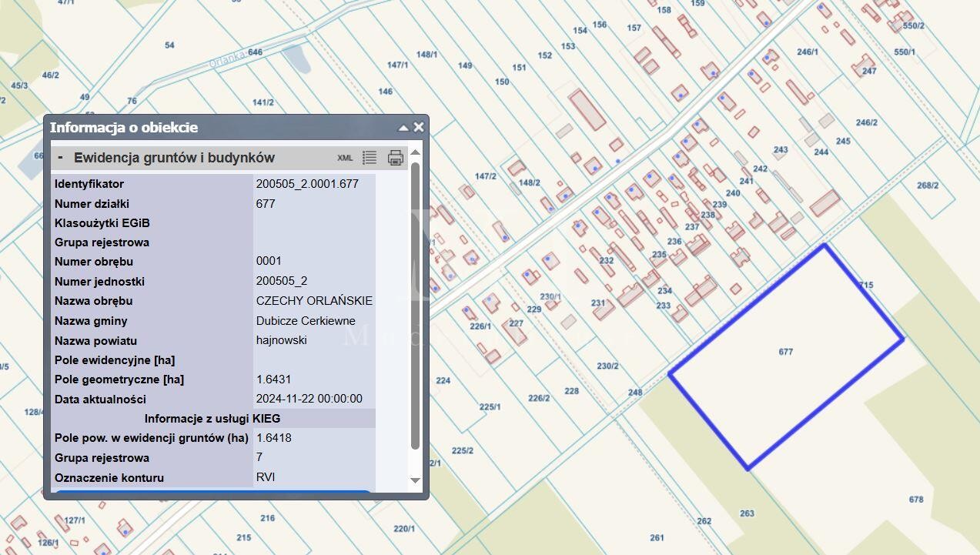Export parcel data via XML icon
The height and width of the screenshot is (555, 980).
point(345,158)
